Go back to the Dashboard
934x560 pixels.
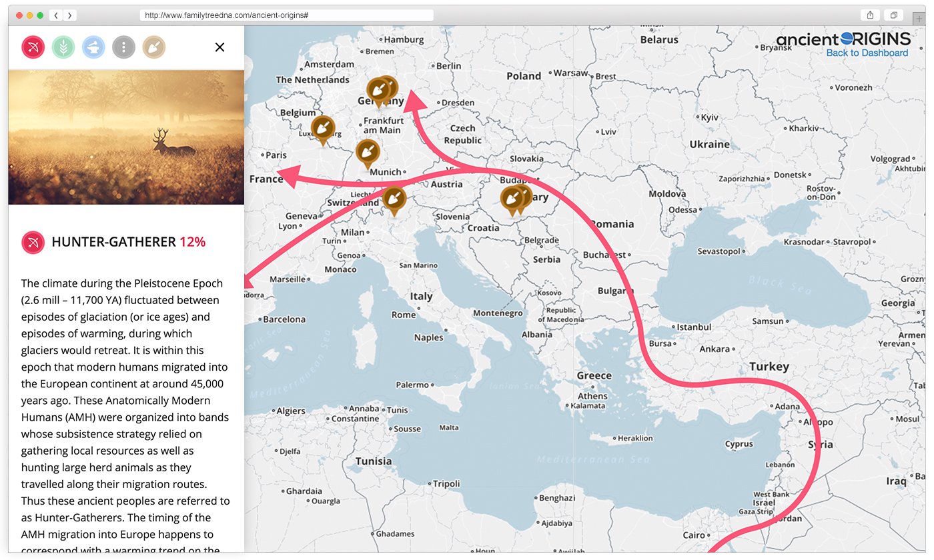pyautogui.click(x=867, y=53)
